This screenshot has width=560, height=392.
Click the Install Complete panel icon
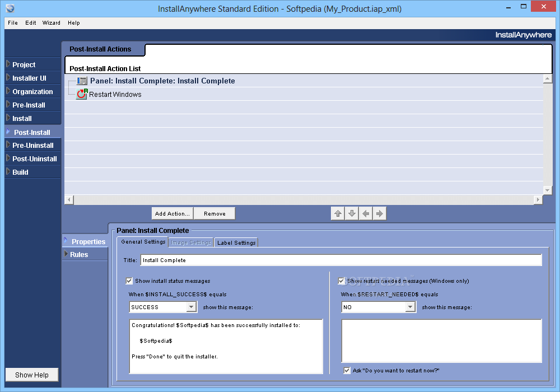[82, 81]
